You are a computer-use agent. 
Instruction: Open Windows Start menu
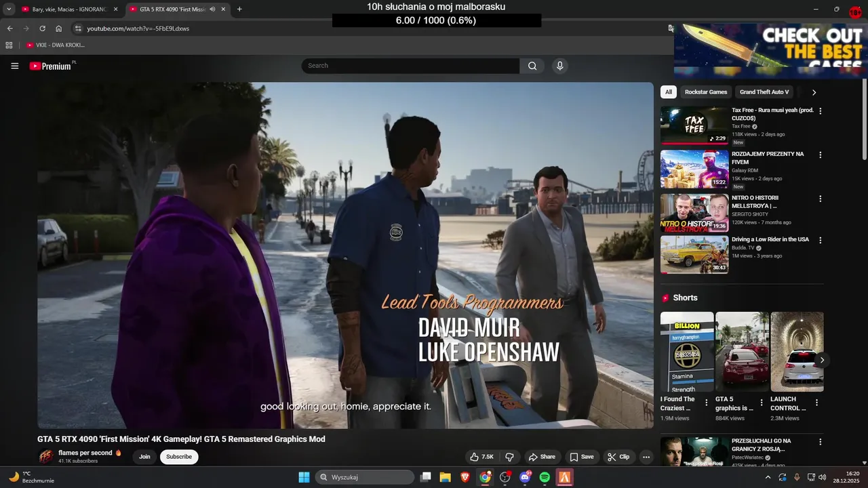304,477
